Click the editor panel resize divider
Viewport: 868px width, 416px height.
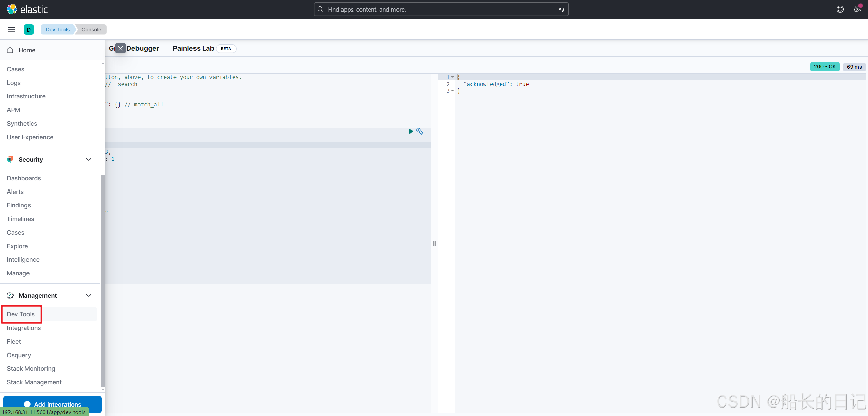click(x=435, y=243)
